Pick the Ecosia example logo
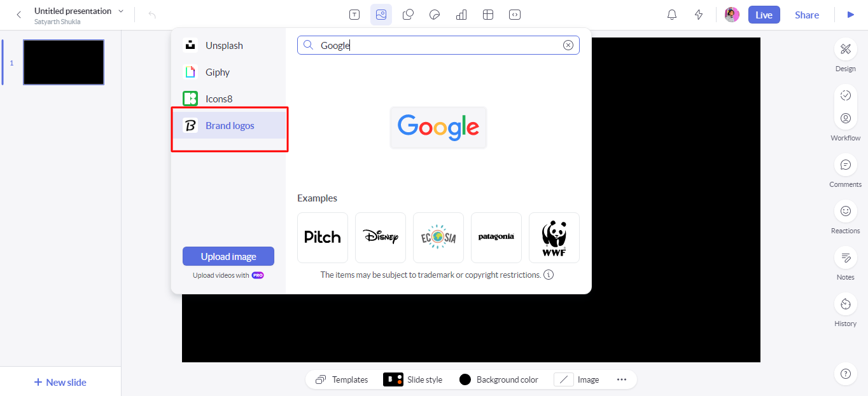 coord(438,237)
